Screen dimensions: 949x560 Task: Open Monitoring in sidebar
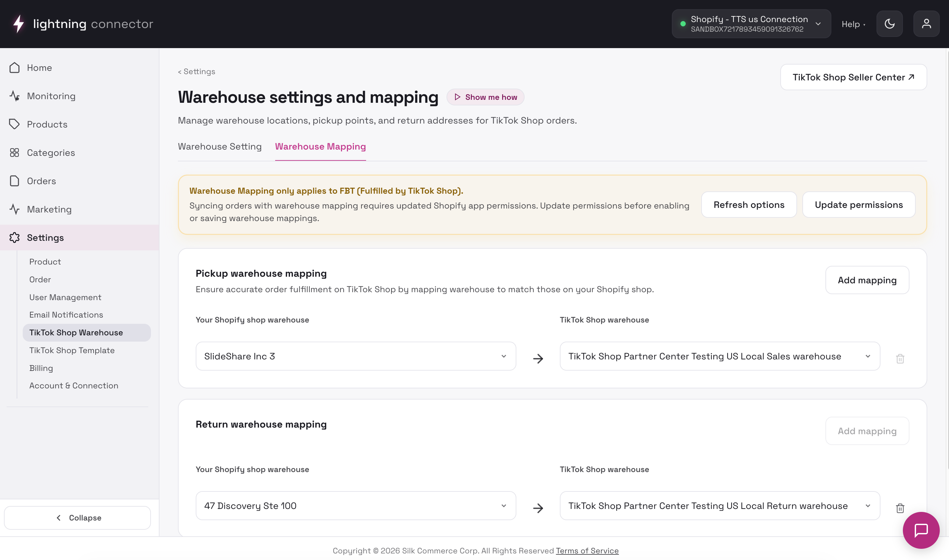pyautogui.click(x=79, y=96)
